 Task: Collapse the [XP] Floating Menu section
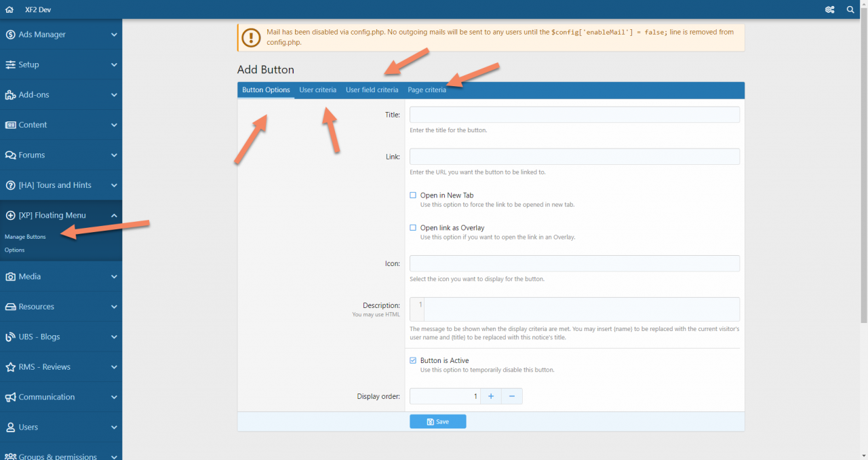click(x=114, y=216)
